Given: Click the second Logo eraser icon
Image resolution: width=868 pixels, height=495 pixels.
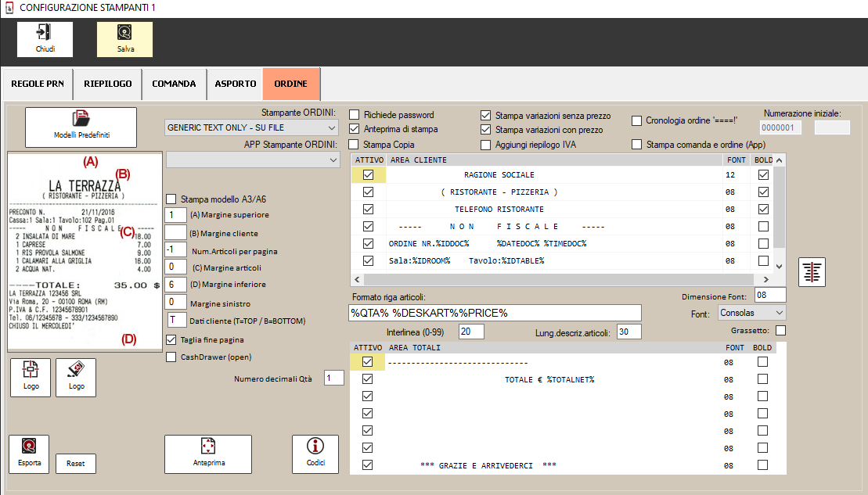Looking at the screenshot, I should (76, 378).
